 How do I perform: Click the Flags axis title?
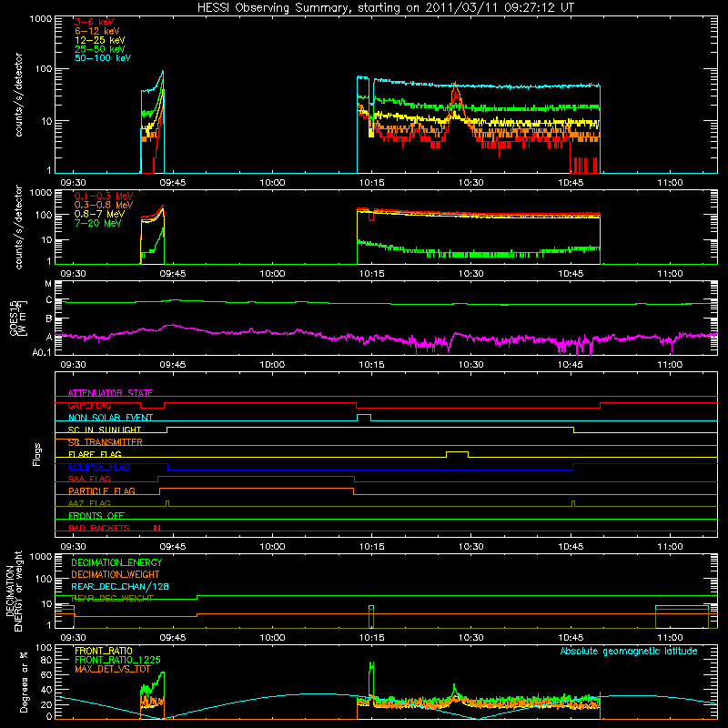click(37, 454)
